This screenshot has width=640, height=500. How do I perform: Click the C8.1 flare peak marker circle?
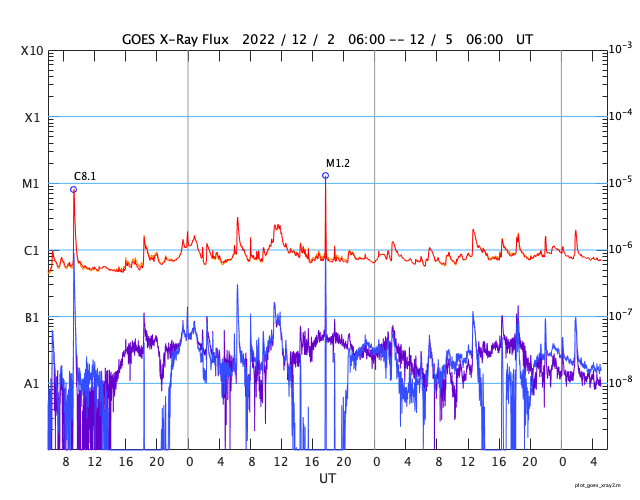click(73, 189)
